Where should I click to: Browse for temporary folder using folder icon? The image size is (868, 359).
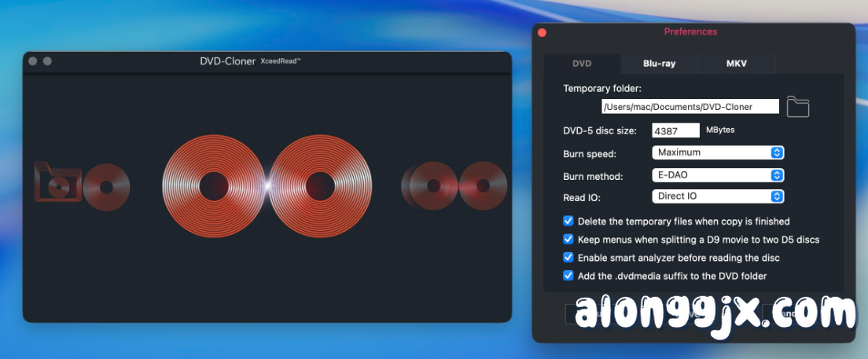point(798,106)
